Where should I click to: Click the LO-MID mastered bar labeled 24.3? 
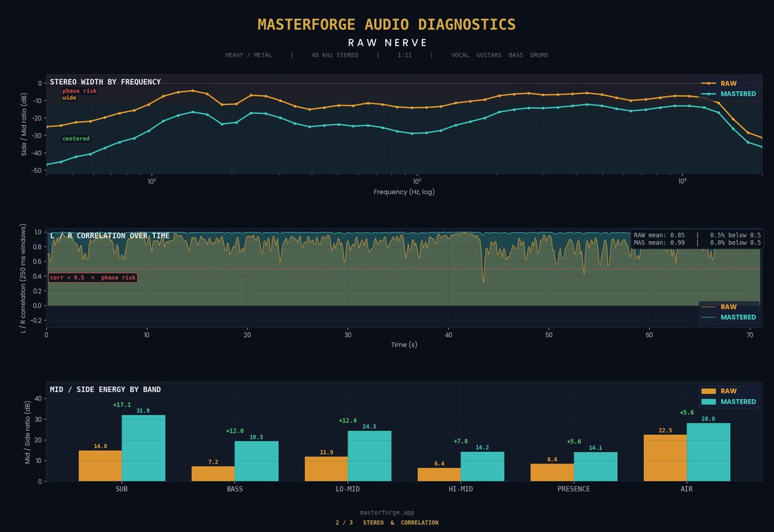[x=370, y=456]
